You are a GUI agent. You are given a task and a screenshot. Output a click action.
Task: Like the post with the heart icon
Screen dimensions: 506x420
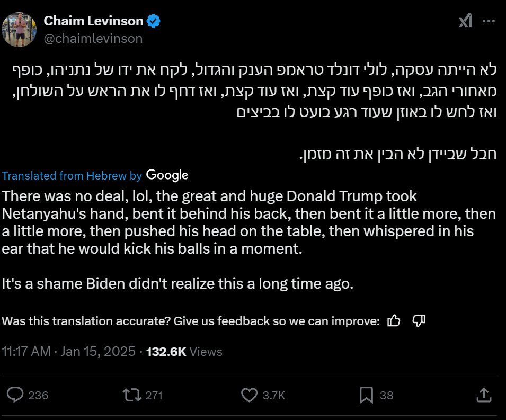(x=249, y=395)
